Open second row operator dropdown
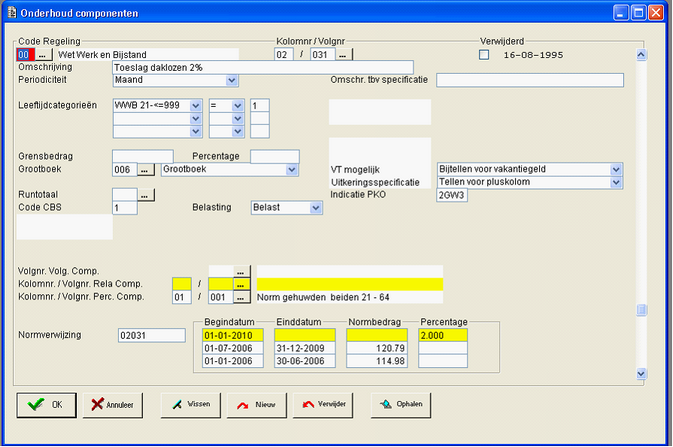The width and height of the screenshot is (673, 447). pyautogui.click(x=238, y=119)
